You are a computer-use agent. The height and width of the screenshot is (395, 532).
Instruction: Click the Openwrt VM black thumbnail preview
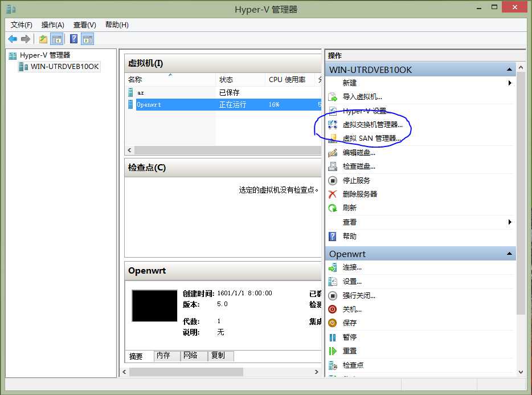coord(154,306)
